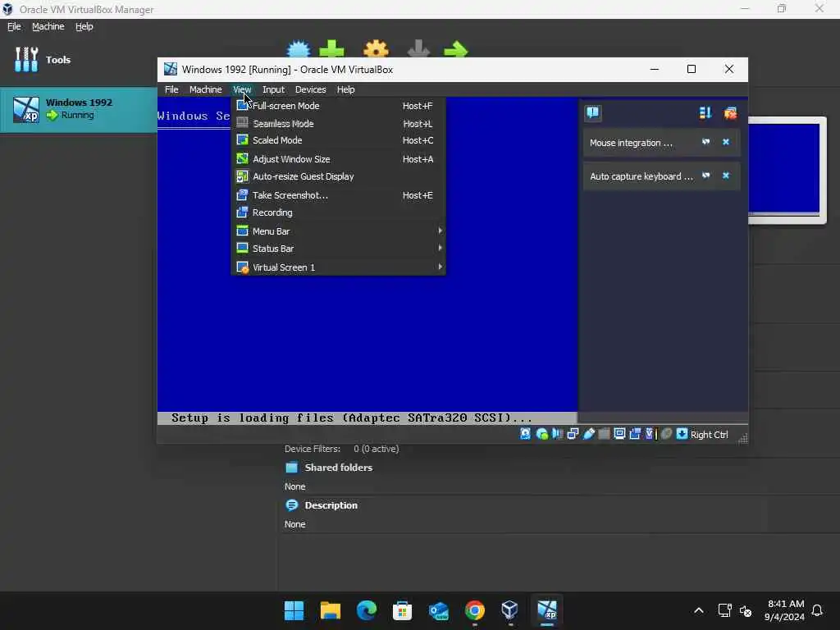Toggle Recording in View menu
840x630 pixels.
click(x=338, y=212)
